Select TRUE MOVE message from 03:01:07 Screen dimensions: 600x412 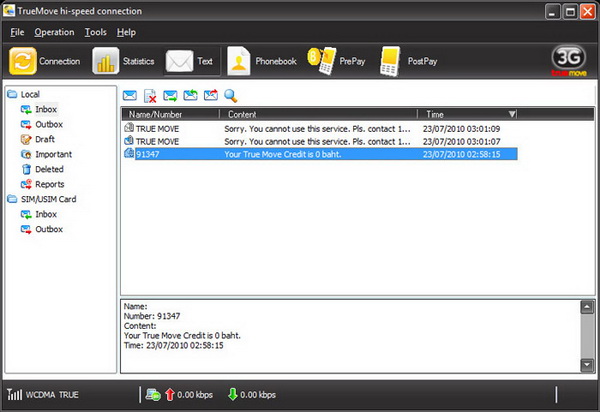(x=320, y=142)
